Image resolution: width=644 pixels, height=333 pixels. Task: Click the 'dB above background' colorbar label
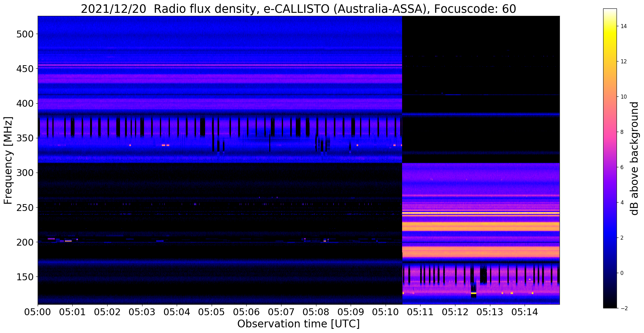click(x=634, y=159)
